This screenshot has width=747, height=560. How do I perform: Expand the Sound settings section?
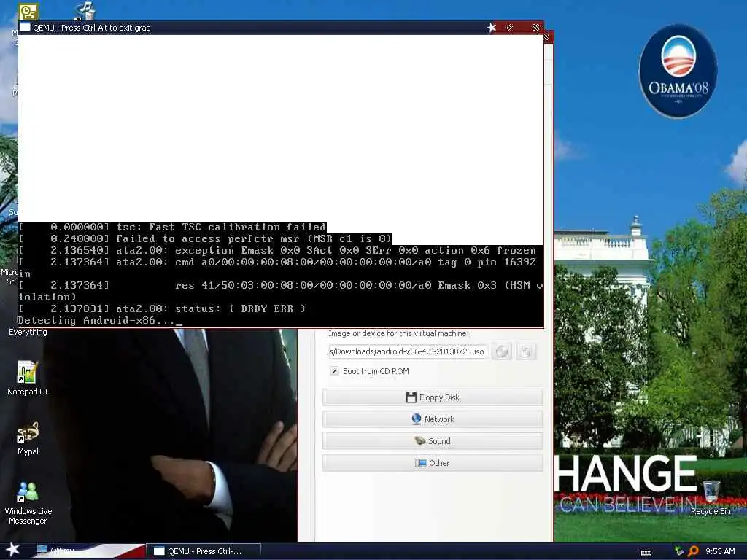(x=433, y=441)
